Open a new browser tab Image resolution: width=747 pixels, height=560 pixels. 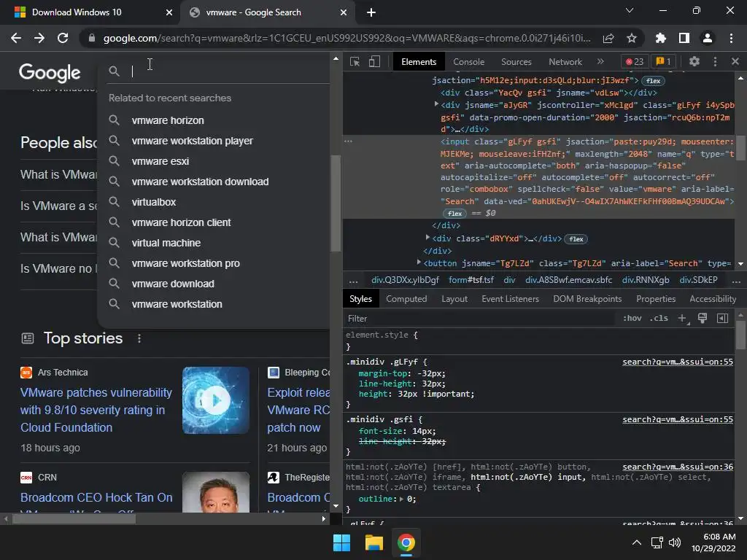[371, 12]
